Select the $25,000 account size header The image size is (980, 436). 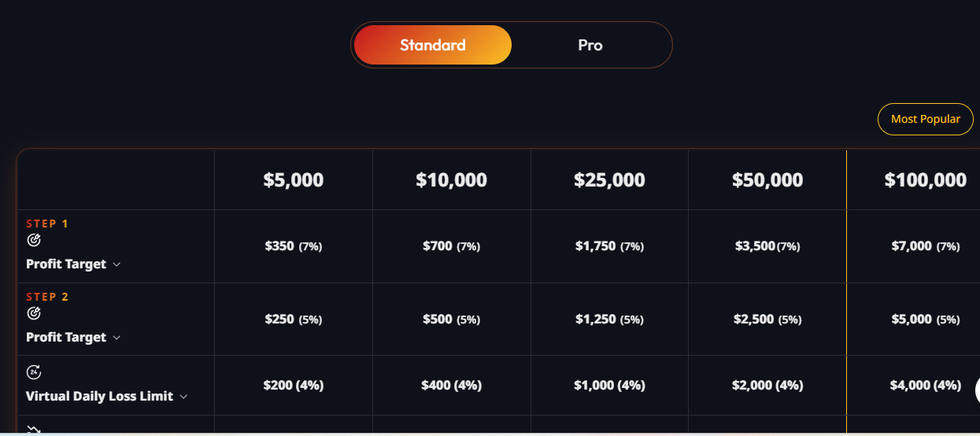pyautogui.click(x=609, y=180)
